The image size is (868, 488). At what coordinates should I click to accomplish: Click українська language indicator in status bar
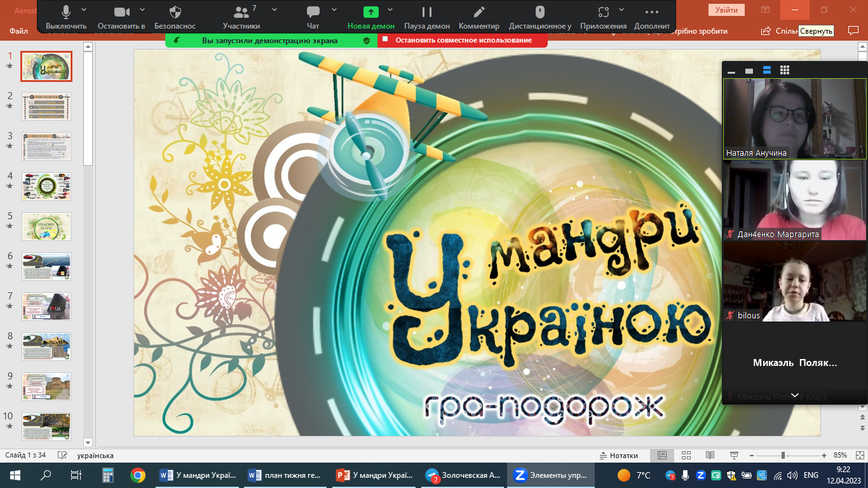click(95, 456)
